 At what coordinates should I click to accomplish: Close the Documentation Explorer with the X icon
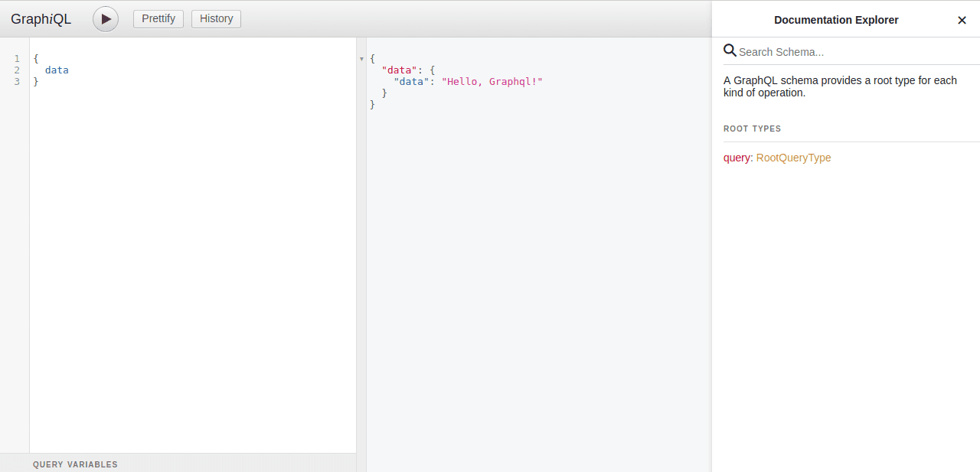[x=962, y=20]
